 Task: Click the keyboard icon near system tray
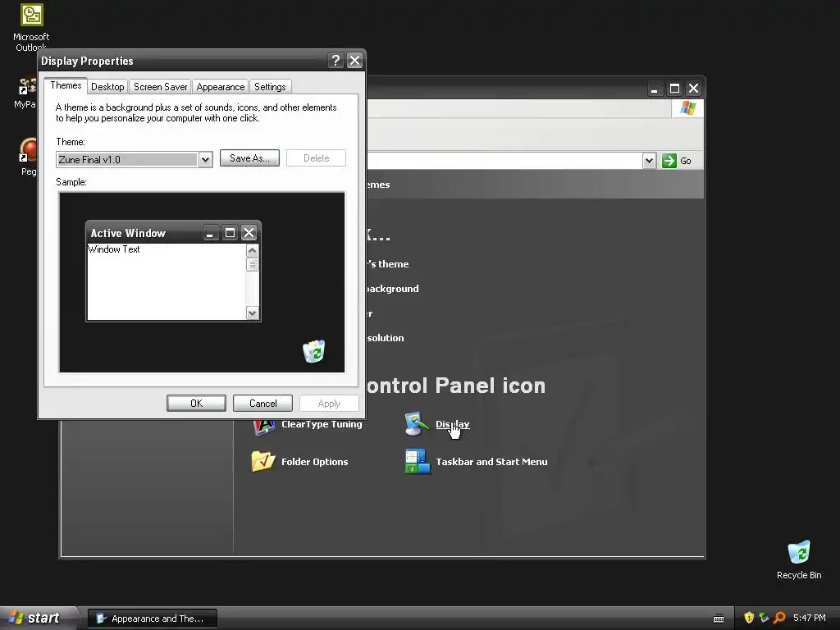(x=719, y=619)
